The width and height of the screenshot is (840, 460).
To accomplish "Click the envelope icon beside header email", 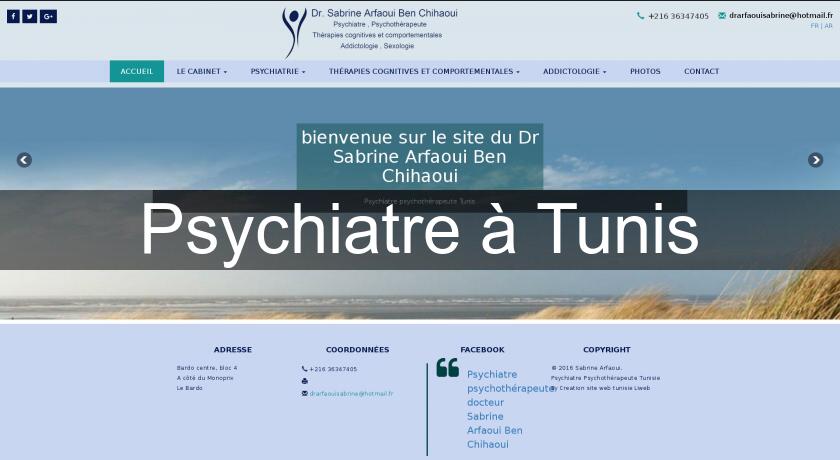I will coord(722,16).
